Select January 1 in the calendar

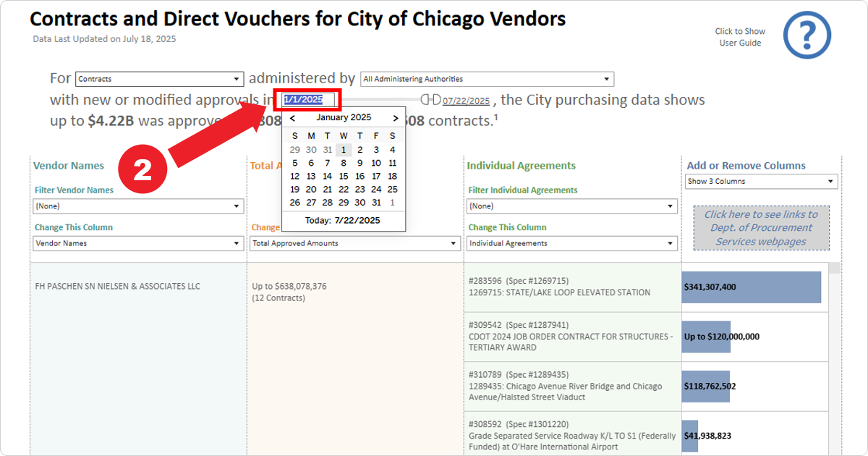[344, 150]
